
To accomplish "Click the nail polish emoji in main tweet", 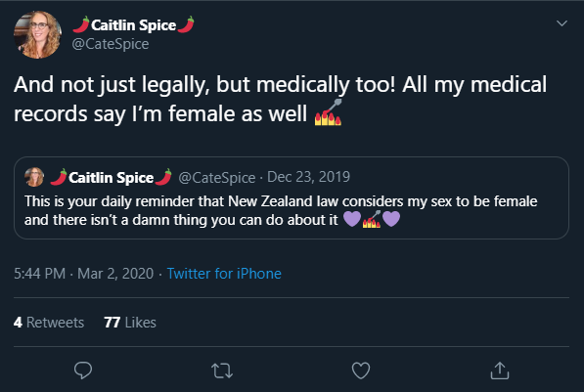I will coord(328,112).
